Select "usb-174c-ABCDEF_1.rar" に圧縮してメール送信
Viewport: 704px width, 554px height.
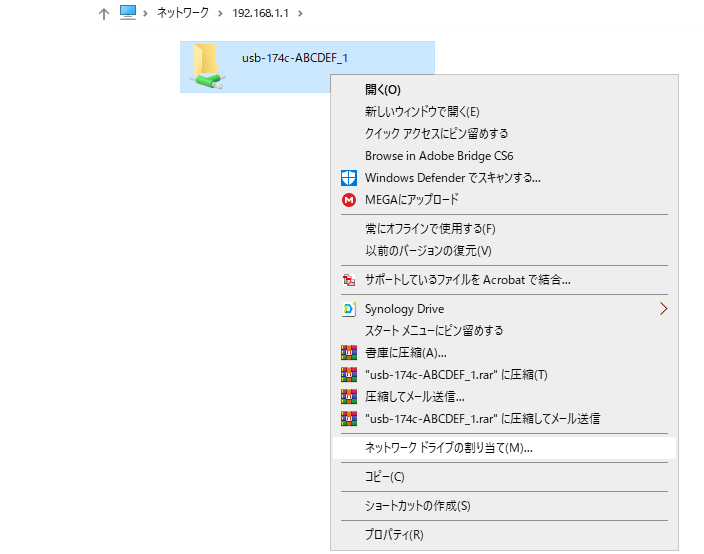coord(504,419)
